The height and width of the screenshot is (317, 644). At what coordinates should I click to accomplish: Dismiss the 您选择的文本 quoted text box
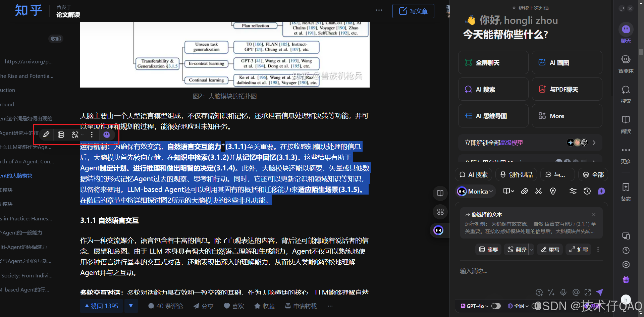594,214
